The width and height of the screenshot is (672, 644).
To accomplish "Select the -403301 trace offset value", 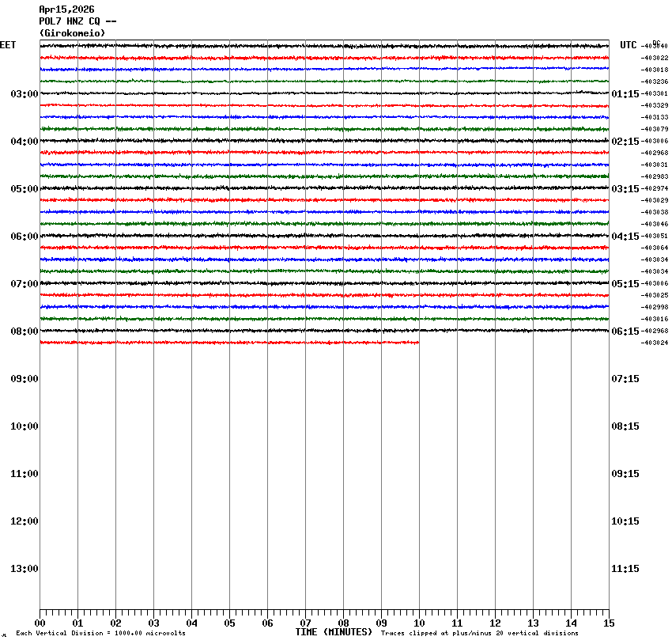I will click(x=655, y=93).
